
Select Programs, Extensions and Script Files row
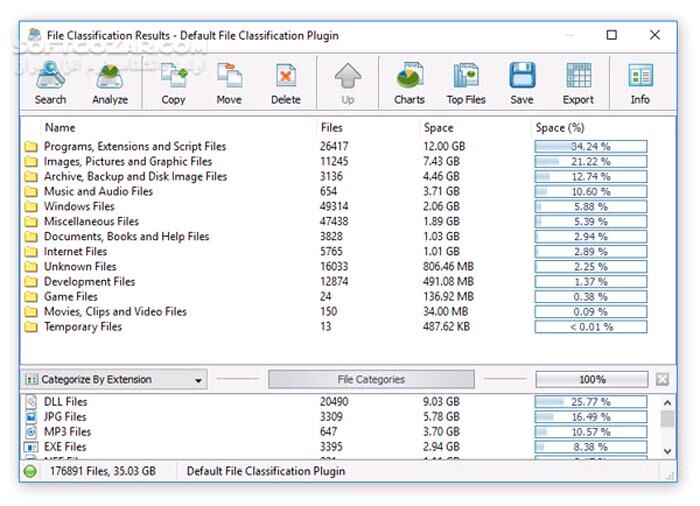pyautogui.click(x=135, y=147)
